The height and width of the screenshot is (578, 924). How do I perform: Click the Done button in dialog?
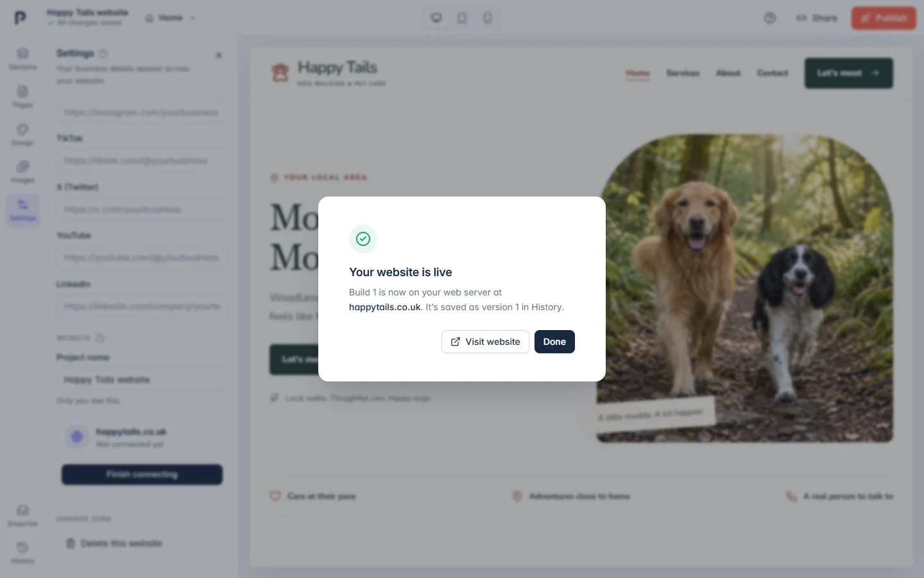(x=554, y=342)
